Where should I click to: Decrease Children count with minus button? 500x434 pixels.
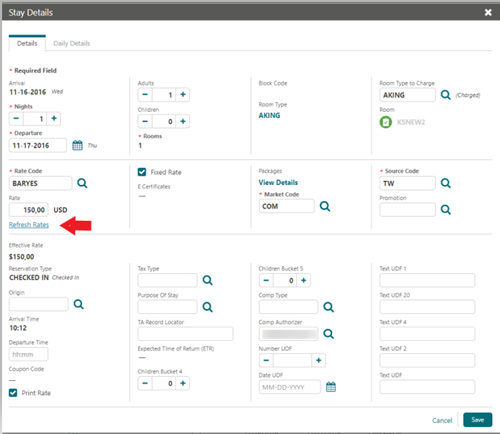pyautogui.click(x=145, y=121)
